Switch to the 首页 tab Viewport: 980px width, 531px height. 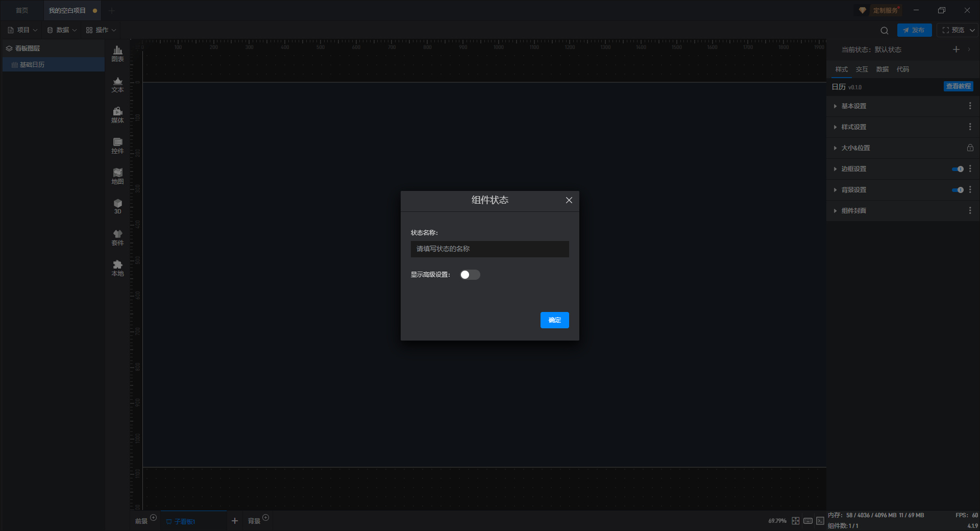(22, 10)
